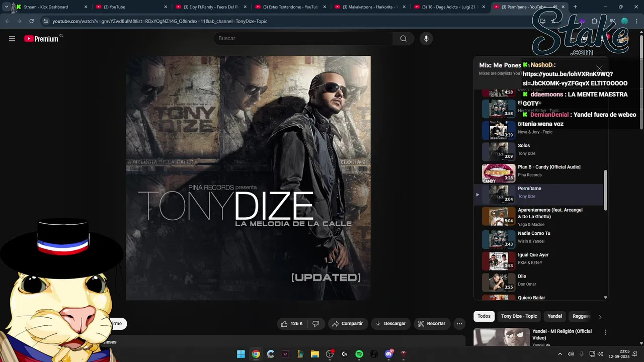Click the Tony Dize album art video
This screenshot has height=362, width=644.
(x=248, y=178)
